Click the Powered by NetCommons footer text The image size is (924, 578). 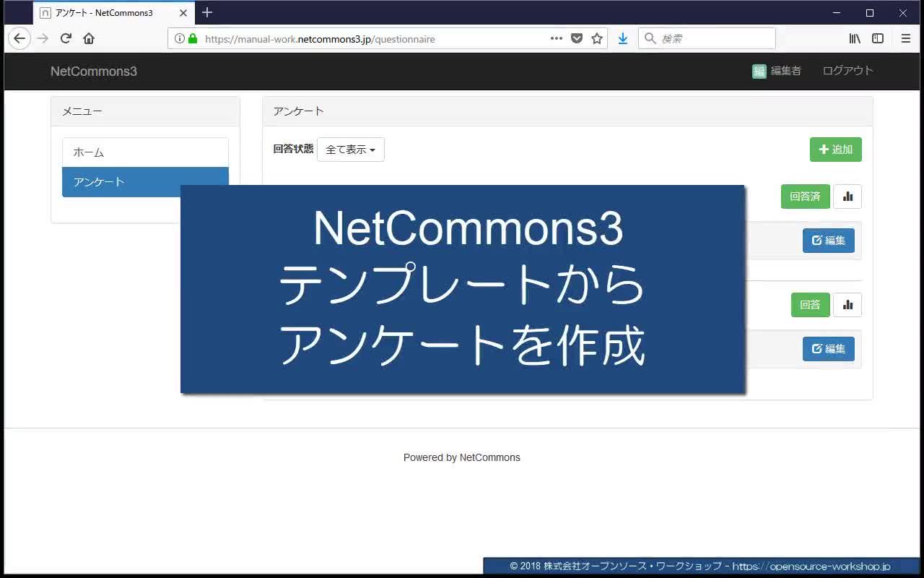coord(462,457)
